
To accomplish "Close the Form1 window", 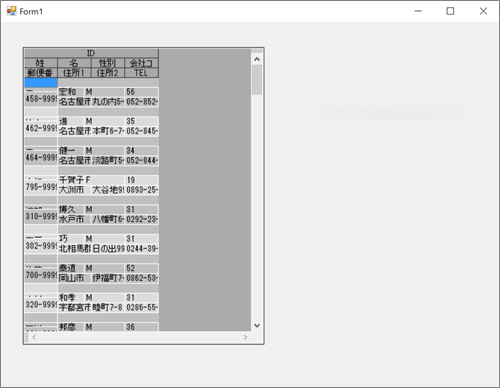I will click(x=483, y=11).
